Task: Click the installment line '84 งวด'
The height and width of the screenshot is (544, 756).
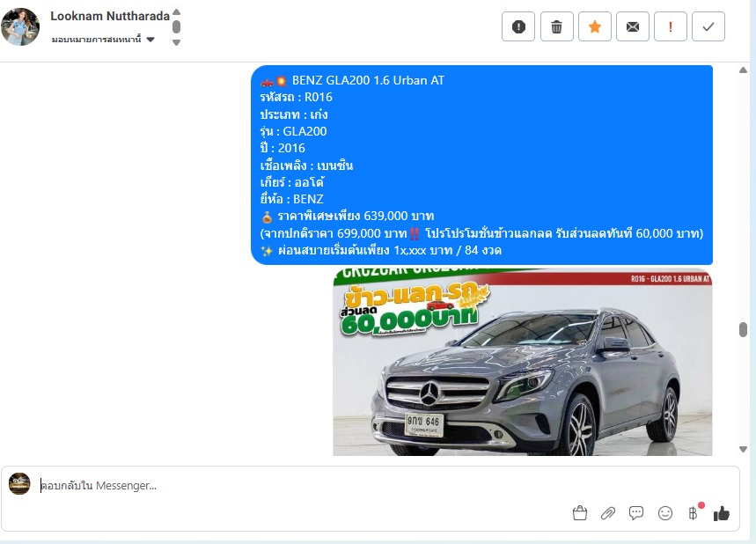Action: (x=381, y=250)
